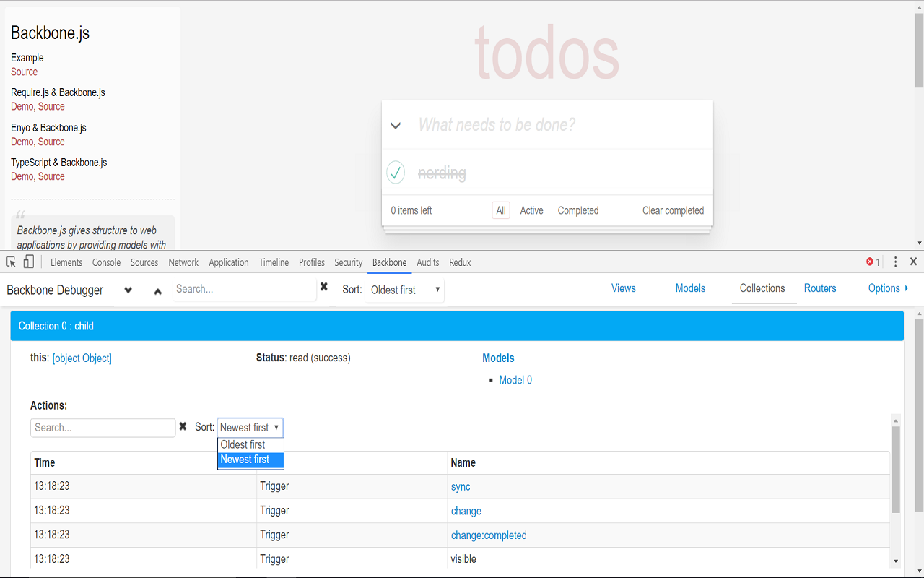Click the red error count badge
Image resolution: width=924 pixels, height=578 pixels.
coord(868,262)
